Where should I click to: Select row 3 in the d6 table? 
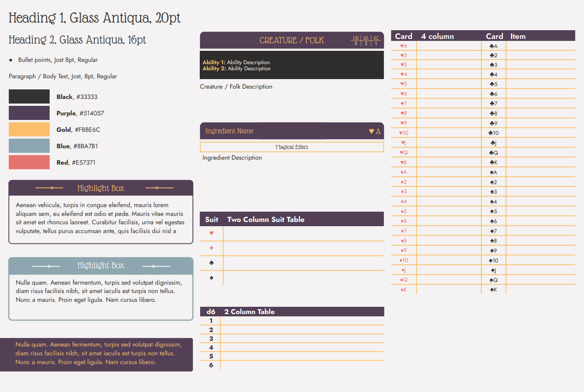(211, 339)
